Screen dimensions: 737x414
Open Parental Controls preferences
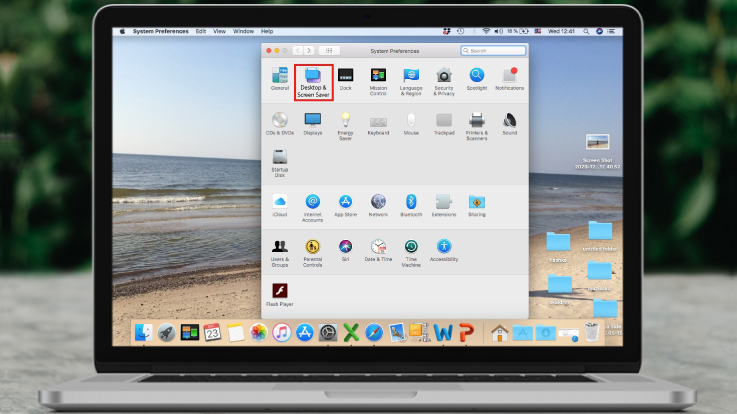313,250
